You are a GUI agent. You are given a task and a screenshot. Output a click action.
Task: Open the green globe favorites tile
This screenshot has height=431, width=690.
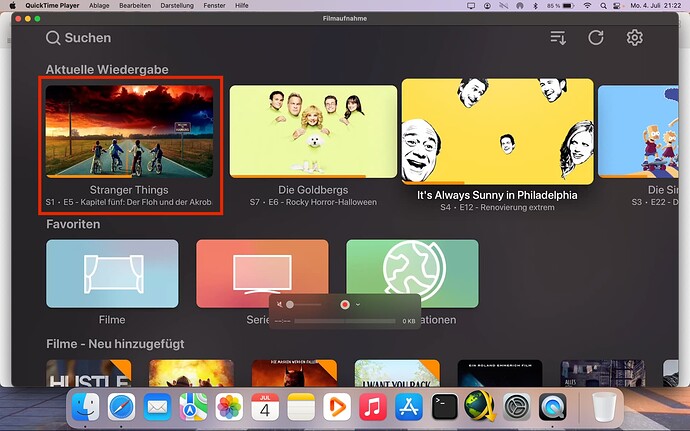(x=412, y=273)
